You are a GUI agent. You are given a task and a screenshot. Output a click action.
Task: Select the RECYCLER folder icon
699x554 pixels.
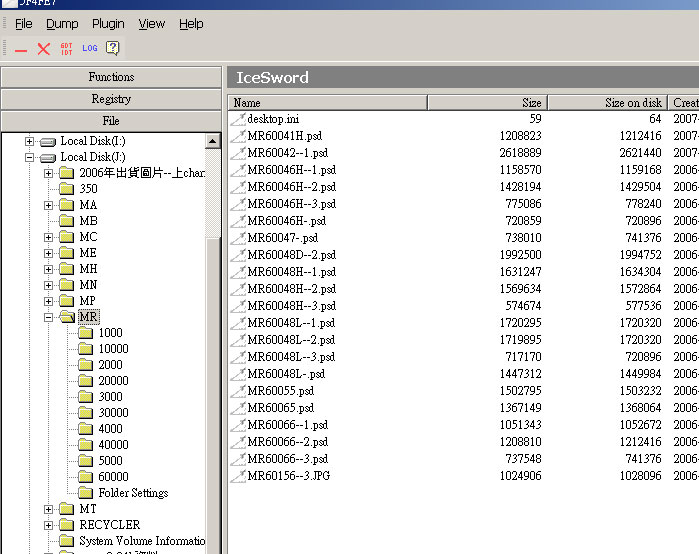point(66,525)
